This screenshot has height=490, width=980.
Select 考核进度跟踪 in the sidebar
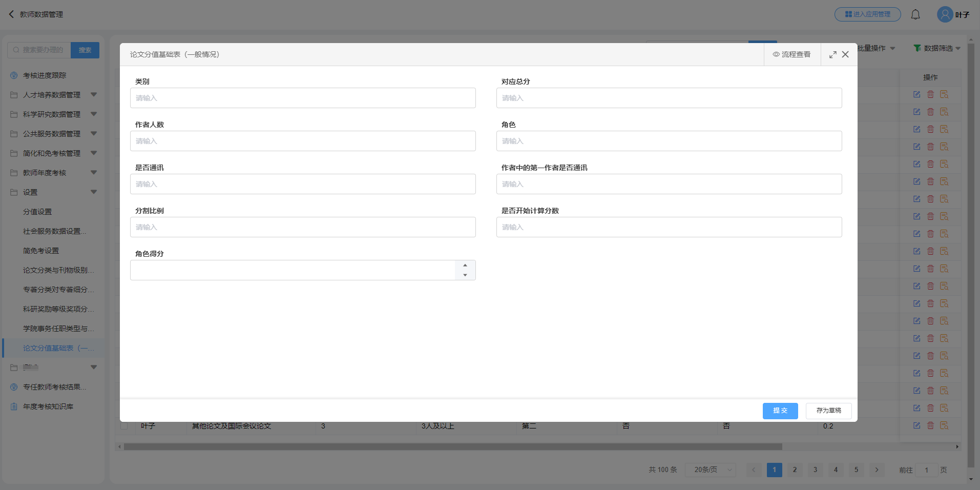[45, 75]
